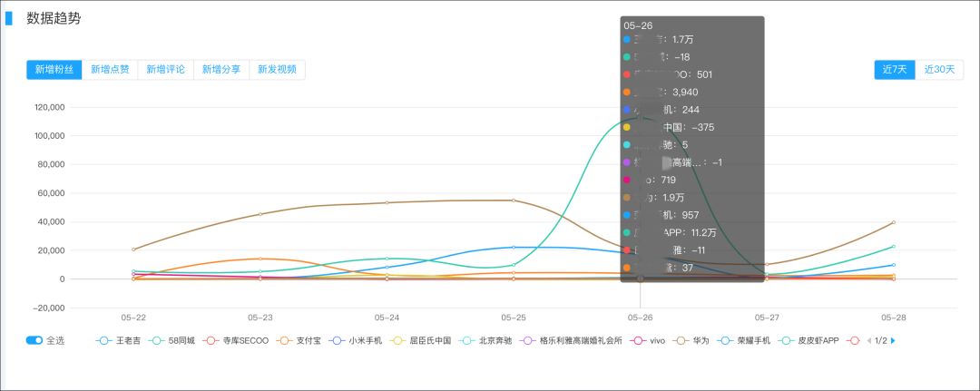Toggle 支付宝 orange legend marker
The width and height of the screenshot is (980, 391).
click(286, 341)
